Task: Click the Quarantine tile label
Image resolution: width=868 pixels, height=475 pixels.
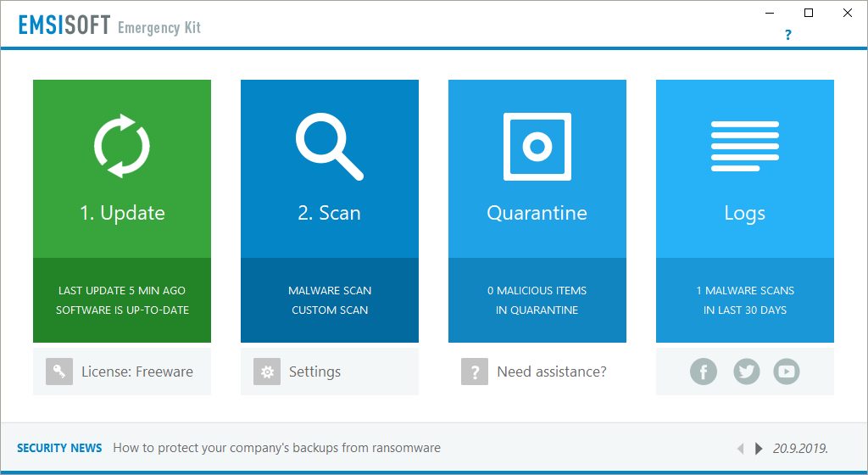Action: coord(537,213)
